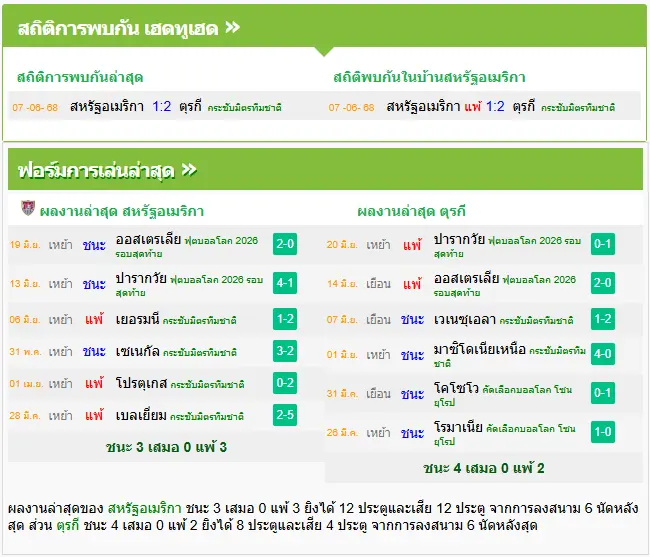Click the red แพ้ label in home stats row
The width and height of the screenshot is (650, 557).
(x=473, y=107)
